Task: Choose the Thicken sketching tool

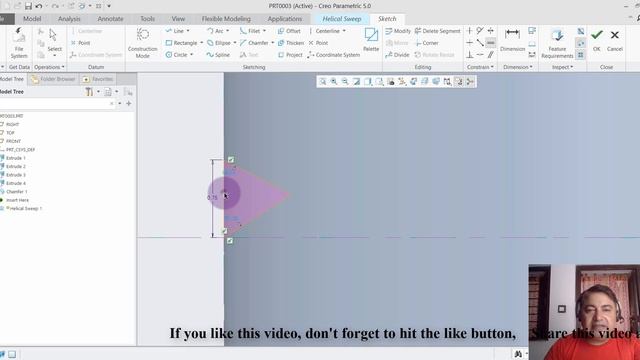Action: [291, 43]
